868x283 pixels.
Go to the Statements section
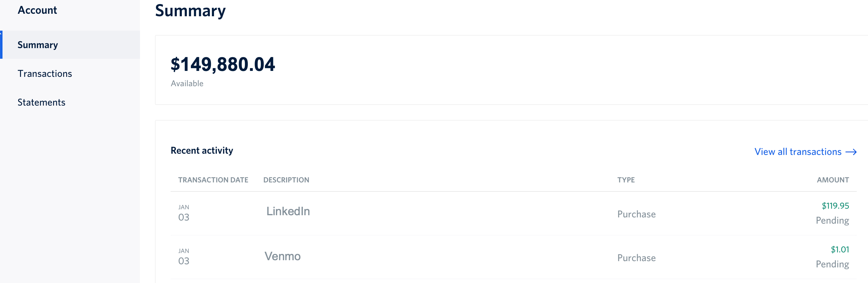coord(42,102)
